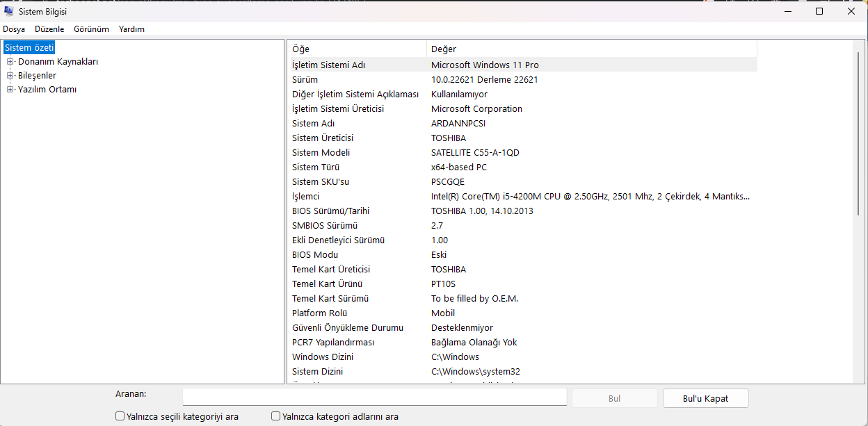Select the Sistem Türü row
Viewport: 868px width, 426px height.
pyautogui.click(x=523, y=167)
